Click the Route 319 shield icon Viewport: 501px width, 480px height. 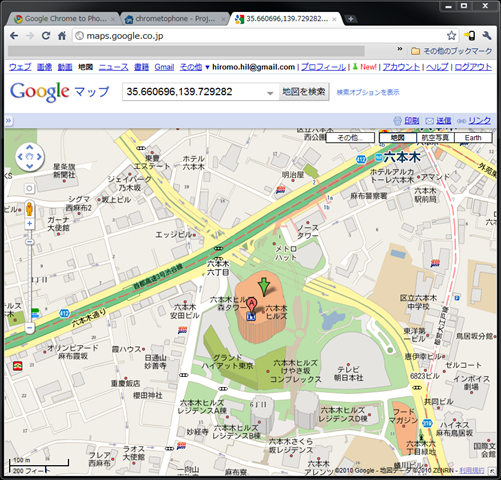tap(427, 423)
